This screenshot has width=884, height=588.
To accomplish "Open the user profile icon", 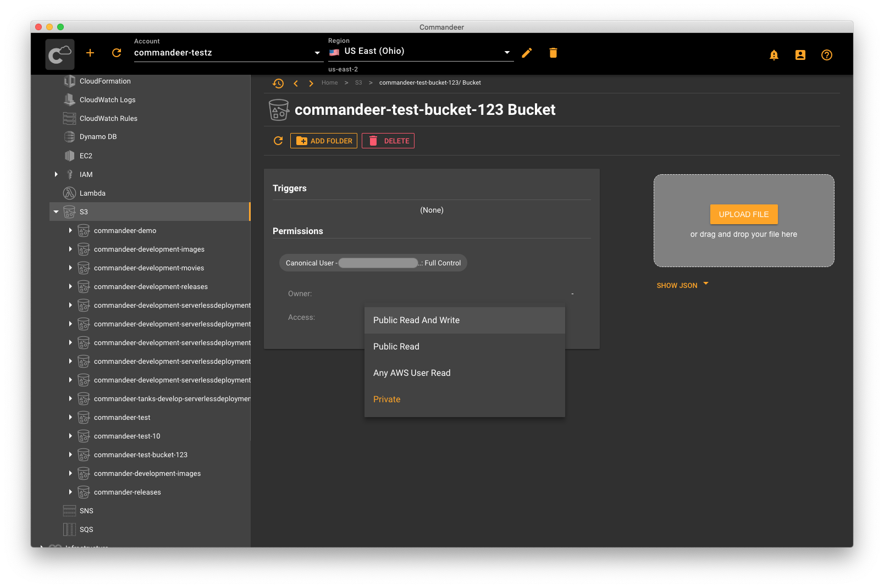I will [x=800, y=55].
